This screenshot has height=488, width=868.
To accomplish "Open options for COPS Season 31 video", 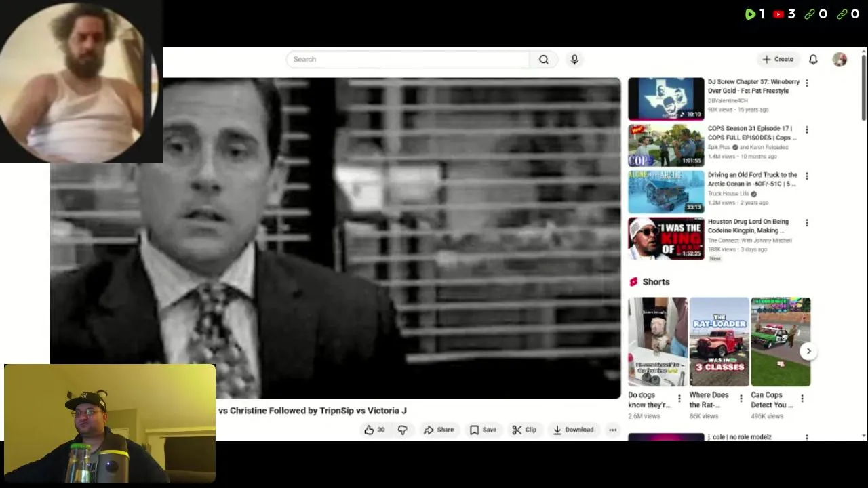I will 806,129.
